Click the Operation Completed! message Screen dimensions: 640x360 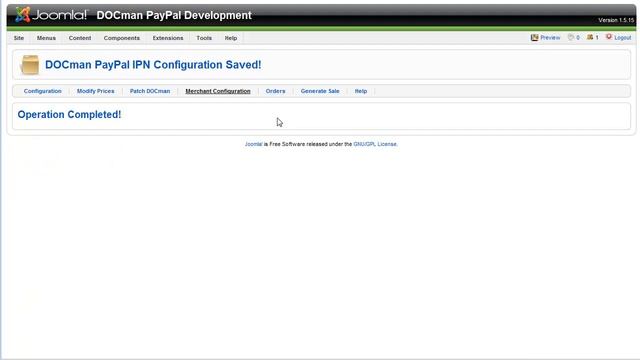pos(69,115)
